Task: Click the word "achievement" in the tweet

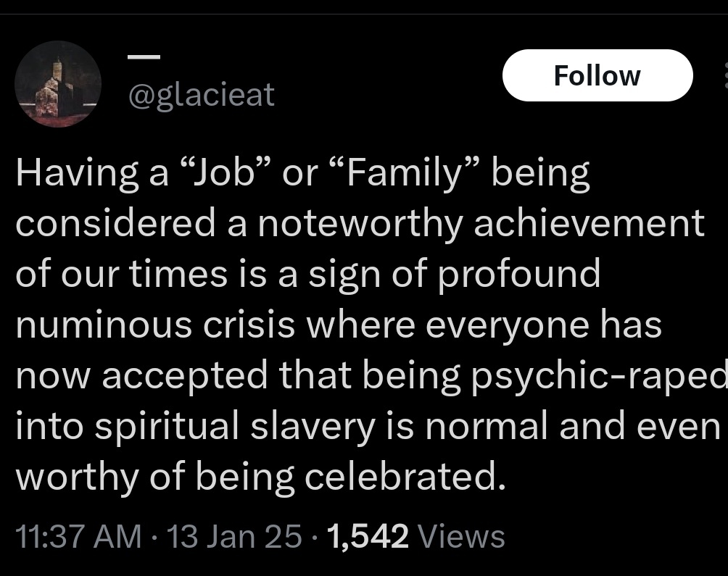Action: point(590,225)
